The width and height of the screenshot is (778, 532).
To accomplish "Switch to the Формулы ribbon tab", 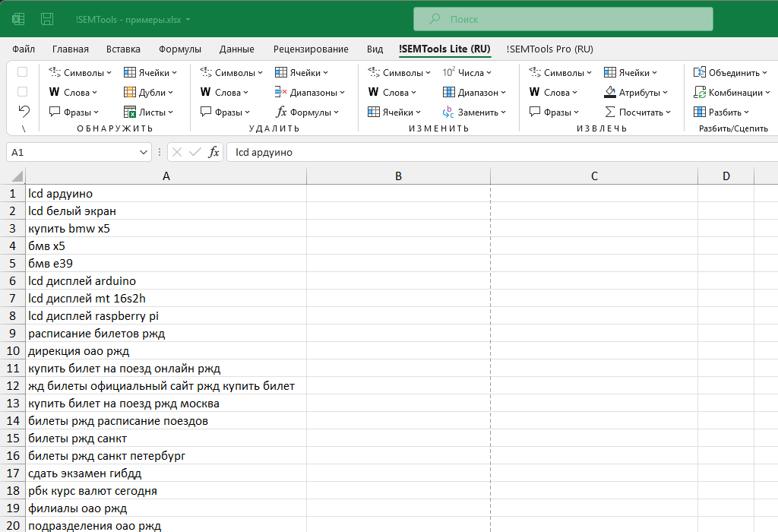I will click(x=180, y=49).
